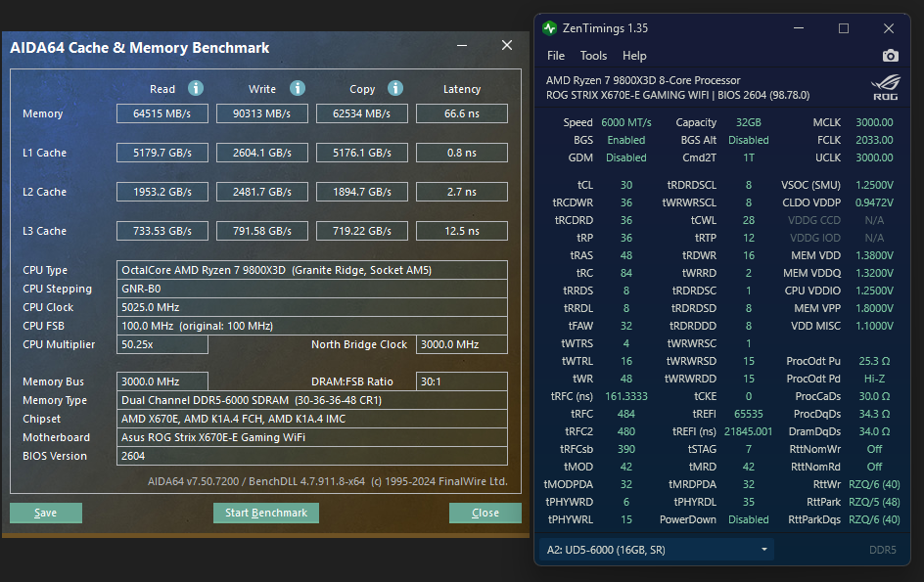Image resolution: width=924 pixels, height=582 pixels.
Task: Click the DDR5 label in ZenTimings footer
Action: coord(883,550)
